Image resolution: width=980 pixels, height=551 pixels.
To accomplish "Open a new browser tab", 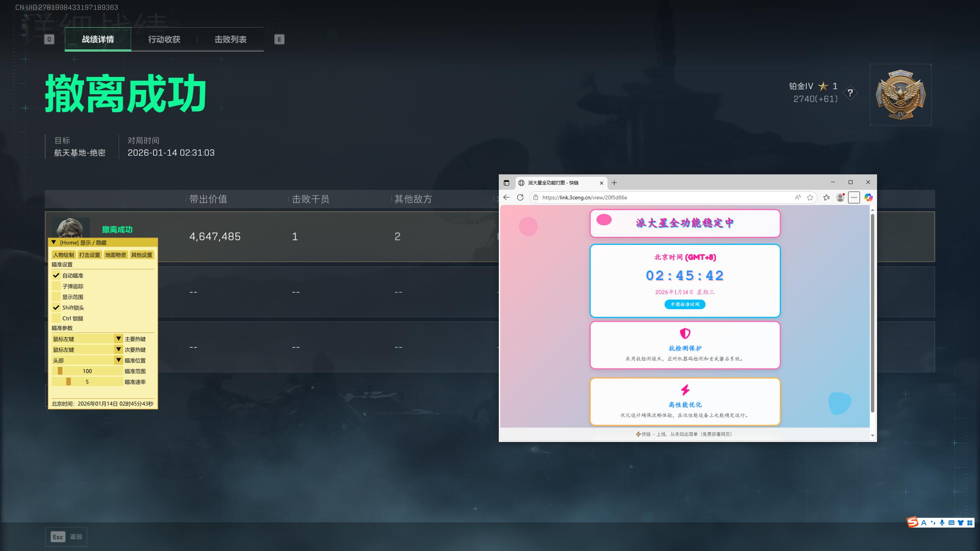I will (x=614, y=183).
